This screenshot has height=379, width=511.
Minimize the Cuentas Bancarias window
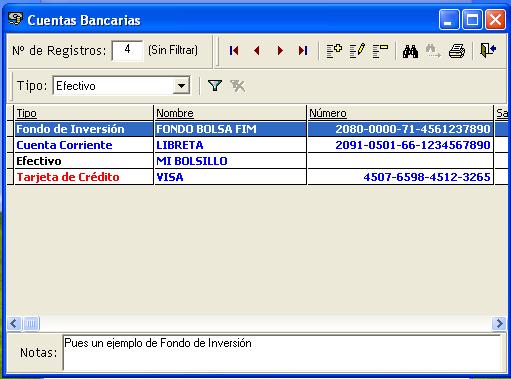(449, 20)
